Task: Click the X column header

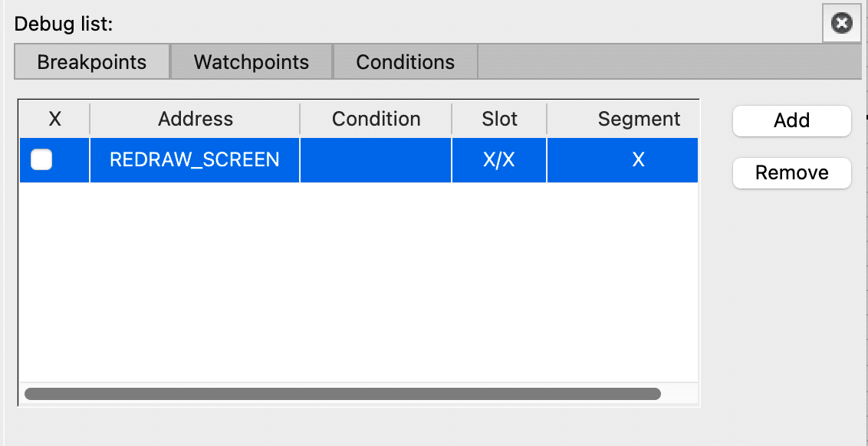Action: coord(53,119)
